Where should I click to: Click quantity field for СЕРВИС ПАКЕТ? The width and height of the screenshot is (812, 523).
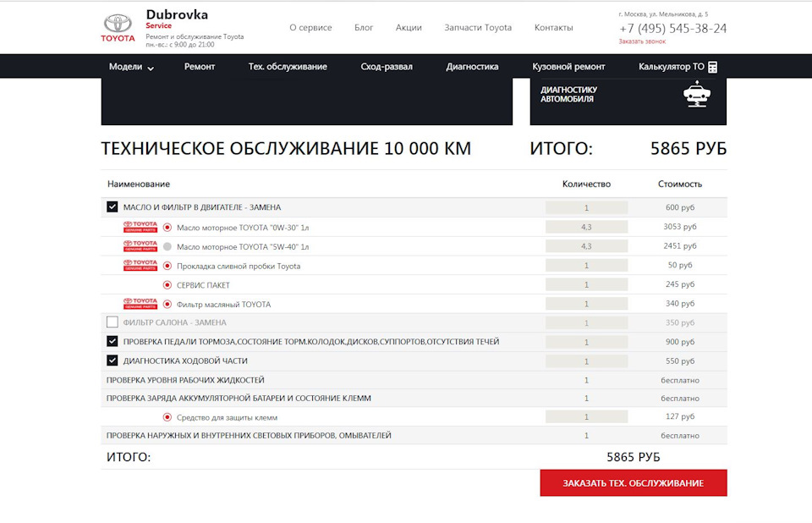point(586,284)
